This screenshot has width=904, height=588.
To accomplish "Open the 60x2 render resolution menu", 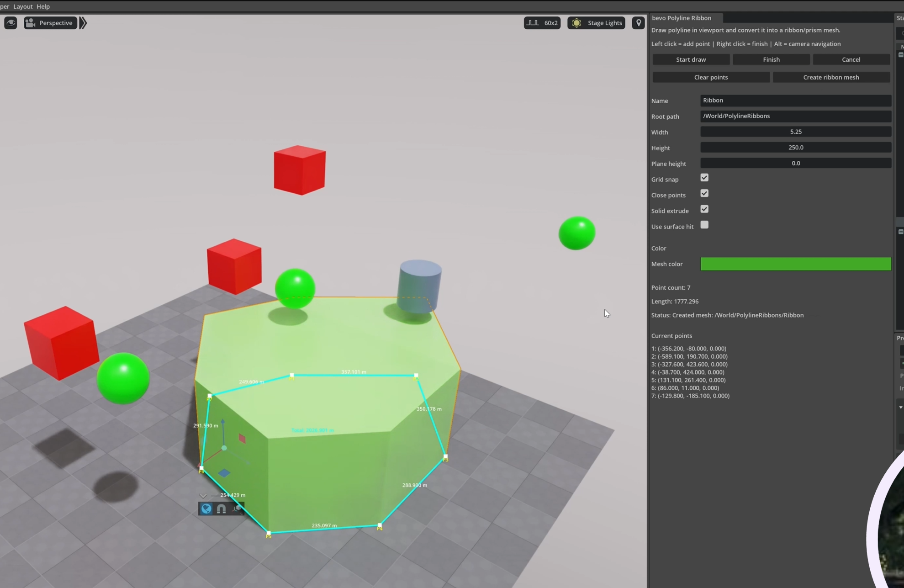I will pos(542,23).
